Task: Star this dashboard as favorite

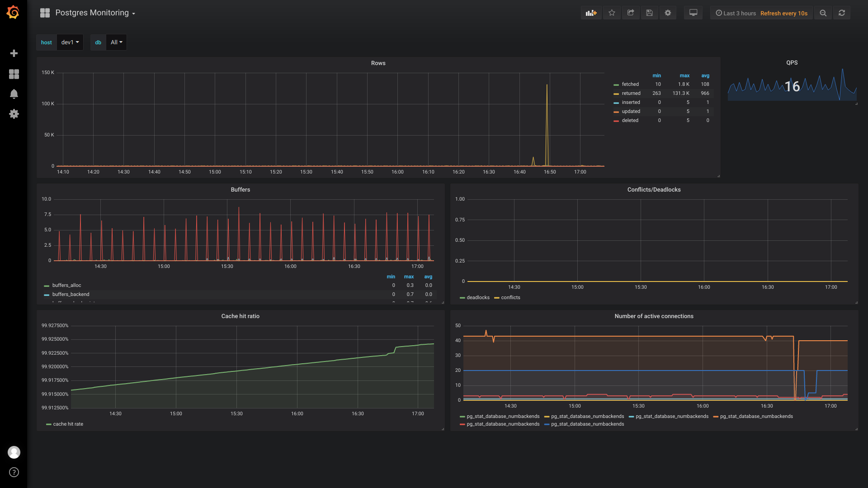Action: tap(612, 13)
